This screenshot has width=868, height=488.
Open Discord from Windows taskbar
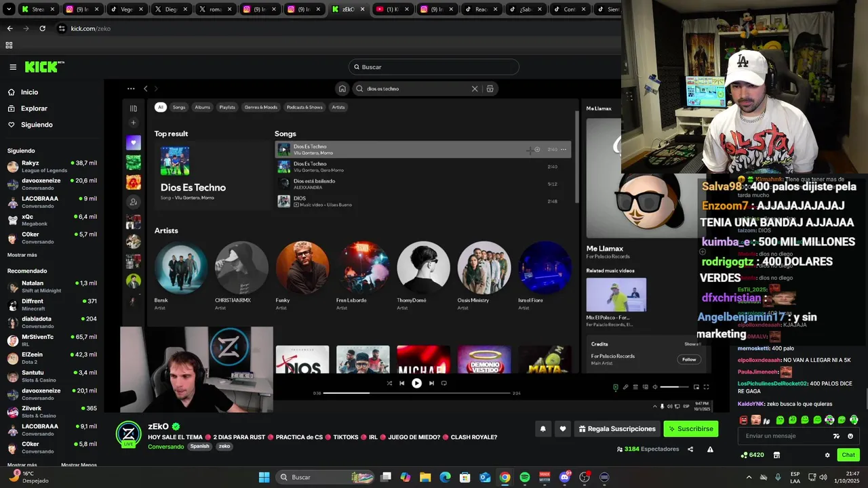[564, 477]
